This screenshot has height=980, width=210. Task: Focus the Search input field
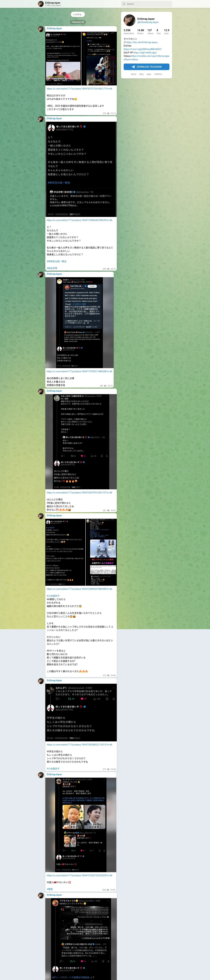pos(146,4)
